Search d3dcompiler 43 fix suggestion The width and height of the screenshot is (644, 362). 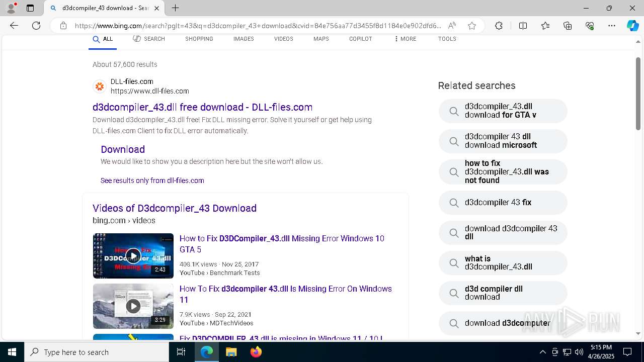point(503,203)
